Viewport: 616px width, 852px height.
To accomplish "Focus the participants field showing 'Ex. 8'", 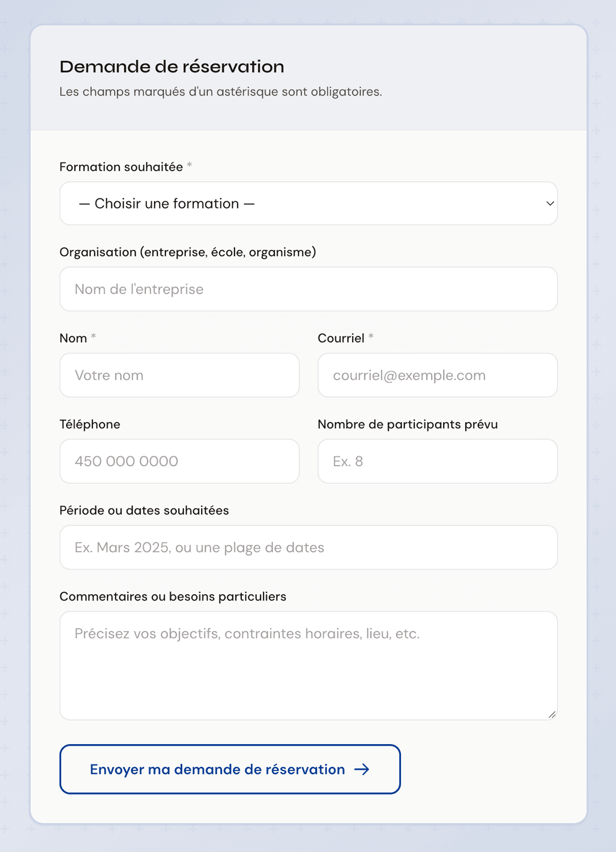I will [x=437, y=461].
